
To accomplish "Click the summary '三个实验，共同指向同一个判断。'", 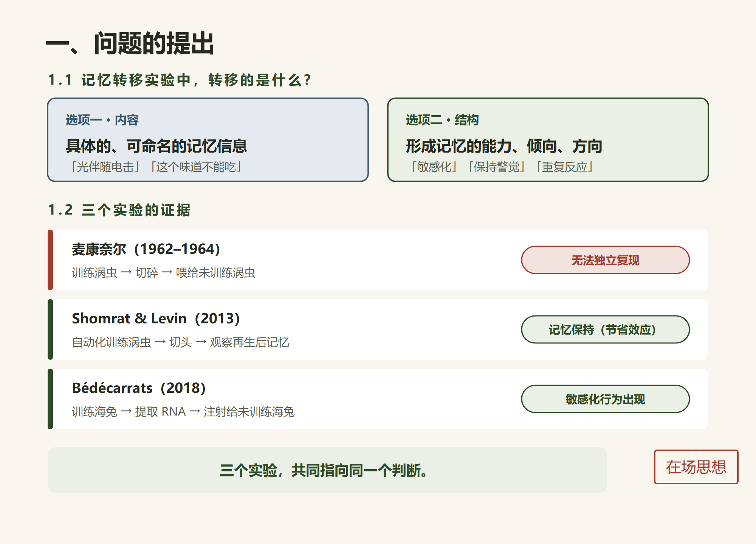I will coord(324,470).
